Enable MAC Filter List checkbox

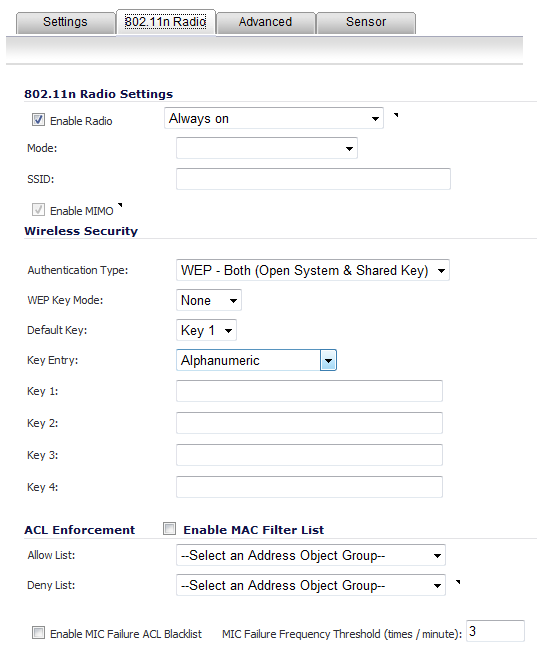click(169, 529)
